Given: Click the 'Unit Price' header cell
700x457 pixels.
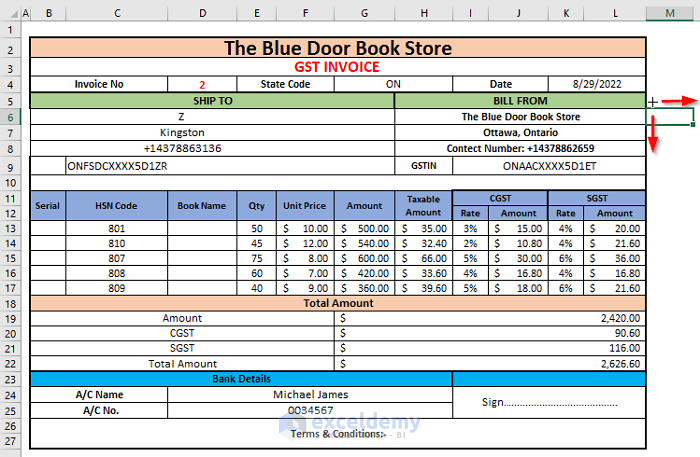Looking at the screenshot, I should 305,206.
